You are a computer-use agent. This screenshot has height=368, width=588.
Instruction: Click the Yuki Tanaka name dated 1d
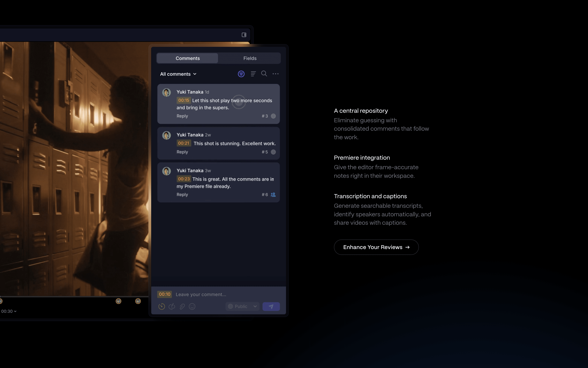point(190,92)
